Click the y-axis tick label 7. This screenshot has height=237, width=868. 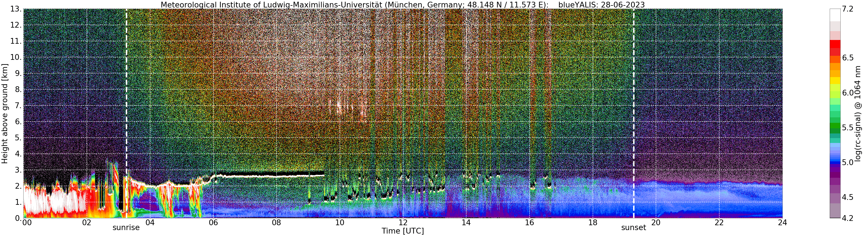18,106
